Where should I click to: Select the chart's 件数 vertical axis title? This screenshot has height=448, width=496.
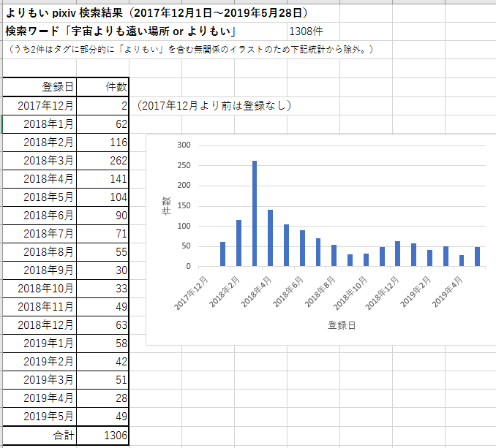(166, 205)
